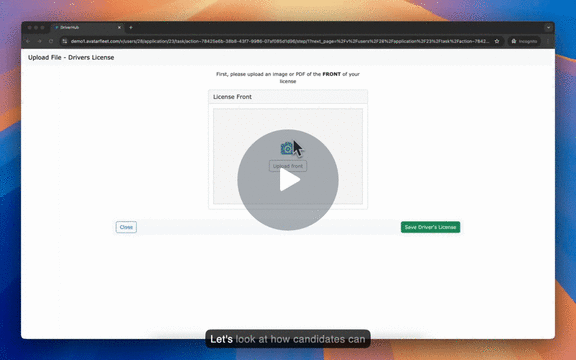Open the browser three-dot menu
The width and height of the screenshot is (576, 360).
547,41
